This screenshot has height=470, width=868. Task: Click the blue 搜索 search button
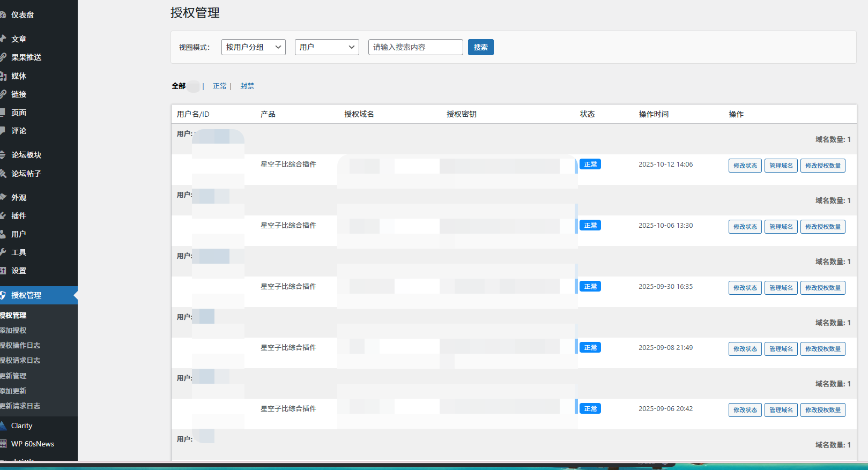(x=480, y=47)
